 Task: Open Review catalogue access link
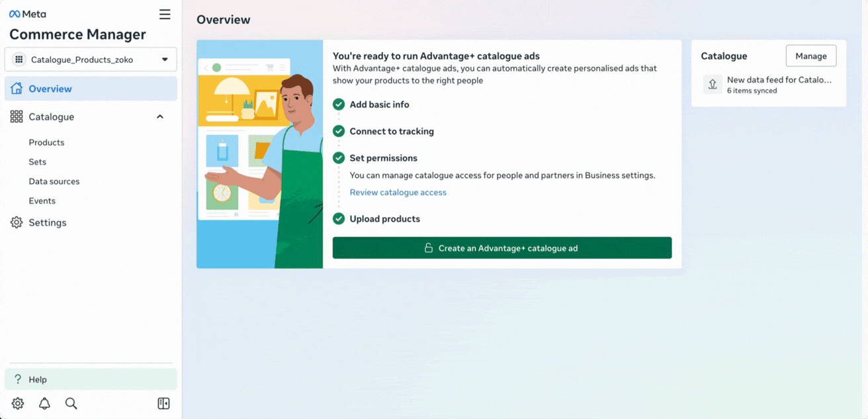pyautogui.click(x=398, y=192)
